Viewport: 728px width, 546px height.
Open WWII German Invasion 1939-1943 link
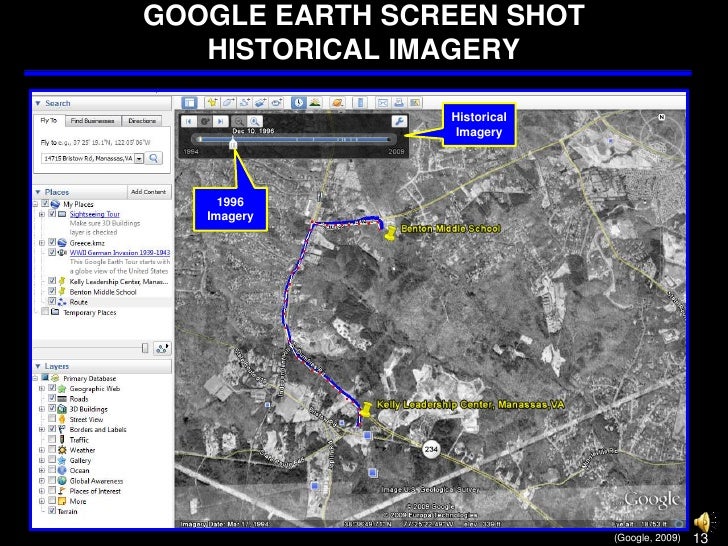click(120, 253)
